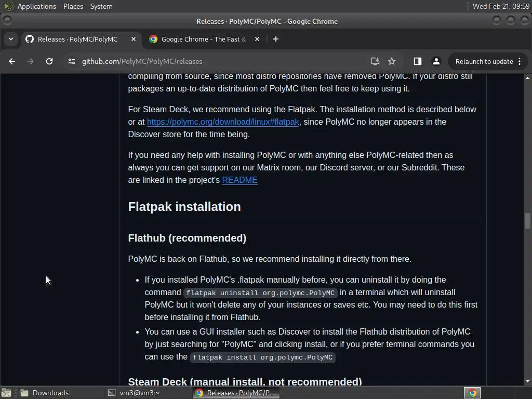The height and width of the screenshot is (399, 532).
Task: Reload the GitHub releases page
Action: [x=49, y=61]
